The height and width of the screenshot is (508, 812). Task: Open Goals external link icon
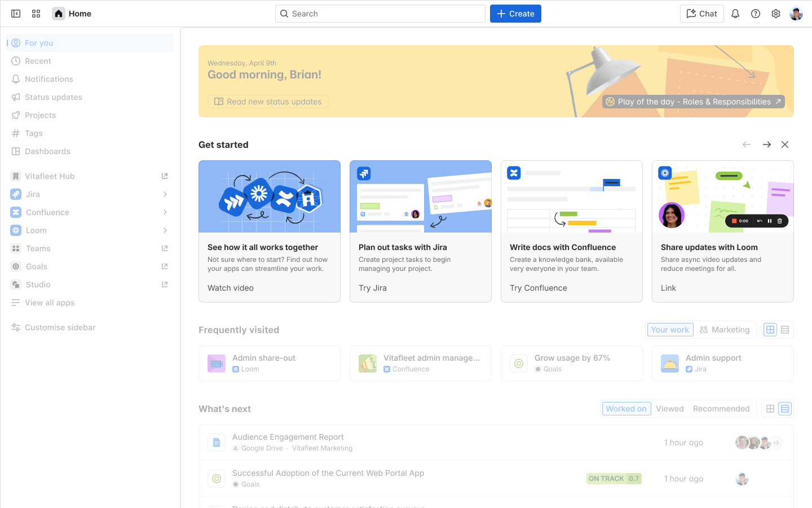coord(165,266)
